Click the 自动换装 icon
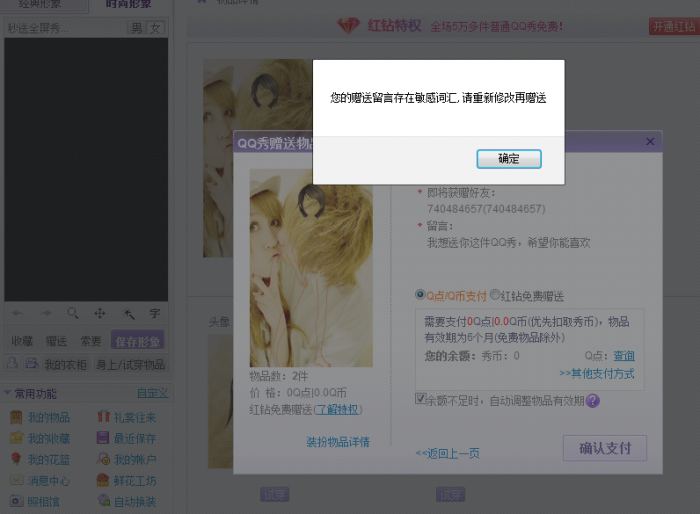Screen dimensions: 700x514 click(104, 501)
